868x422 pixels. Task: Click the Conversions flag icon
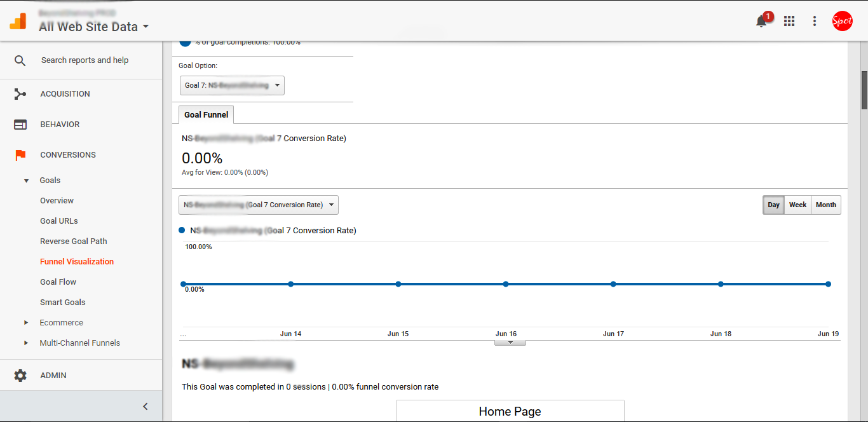(20, 155)
